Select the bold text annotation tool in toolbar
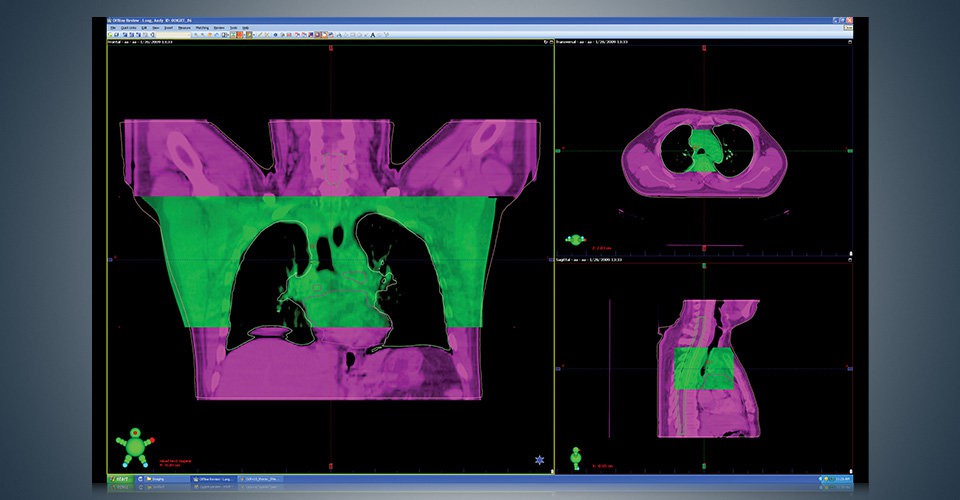Screen dimensions: 960x500 tap(373, 35)
